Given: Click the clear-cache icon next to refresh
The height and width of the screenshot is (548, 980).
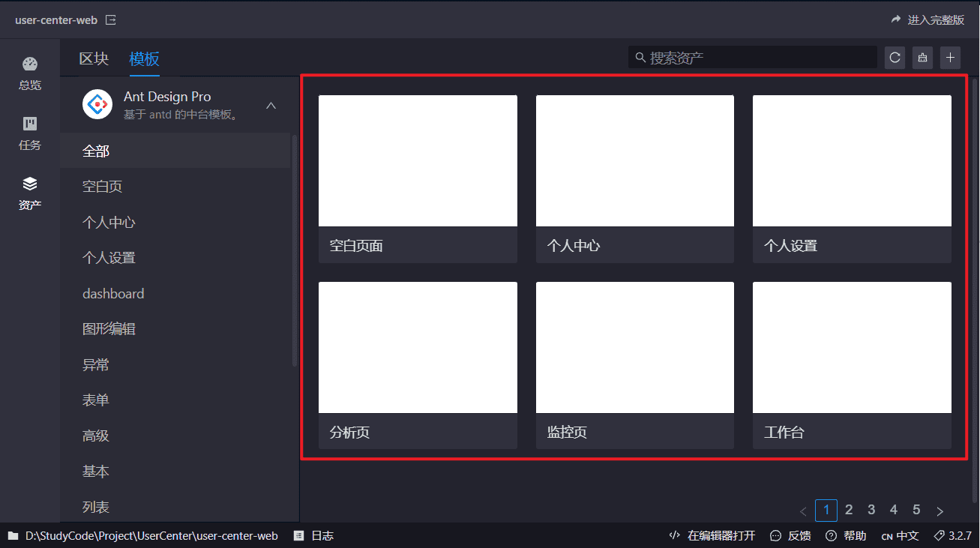Looking at the screenshot, I should (x=922, y=58).
